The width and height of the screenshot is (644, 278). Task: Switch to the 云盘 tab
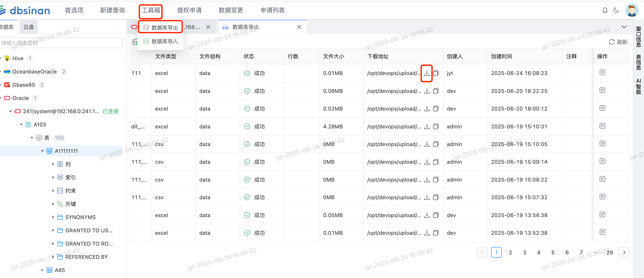[29, 27]
